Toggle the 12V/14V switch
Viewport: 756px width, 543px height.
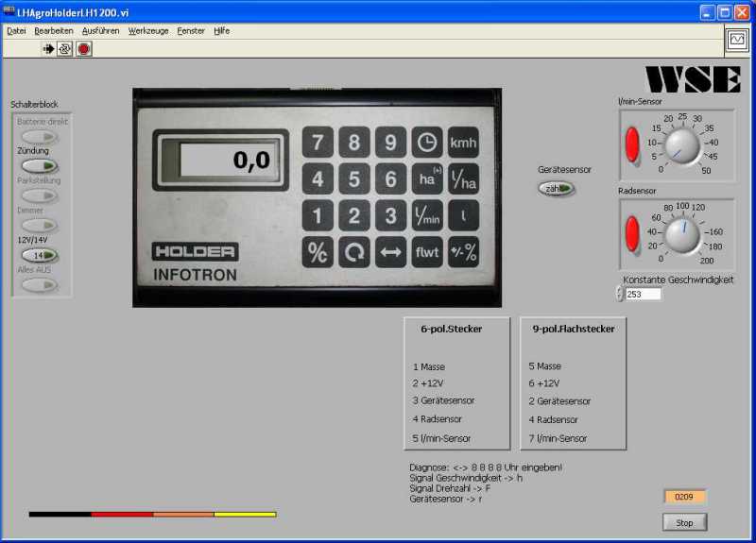click(39, 255)
